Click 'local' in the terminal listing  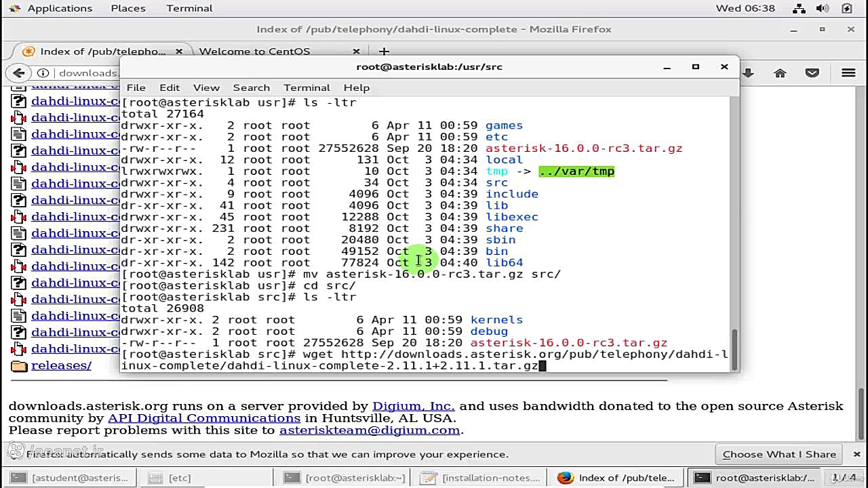click(504, 160)
